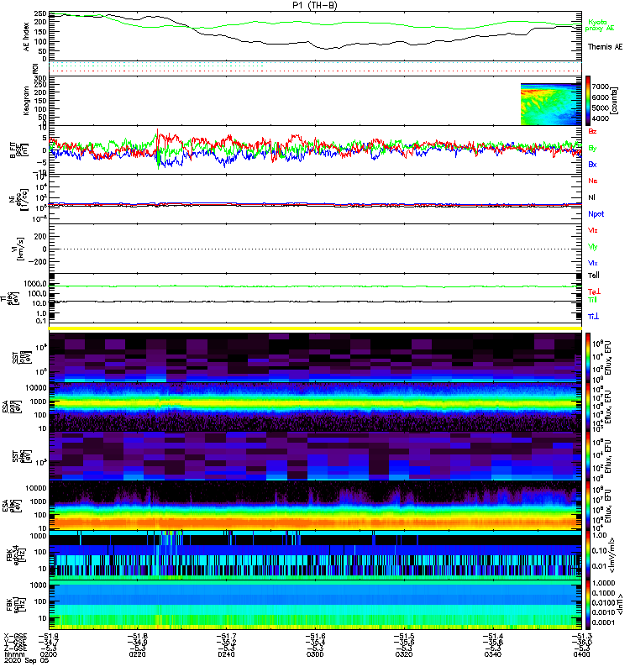Click the ESA elec Eflux color bar
This screenshot has height=672, width=630.
tap(588, 506)
